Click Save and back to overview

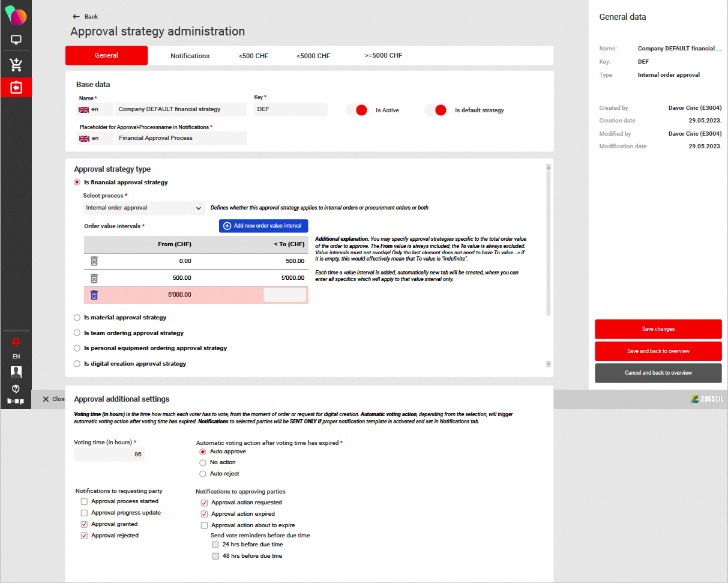tap(658, 351)
